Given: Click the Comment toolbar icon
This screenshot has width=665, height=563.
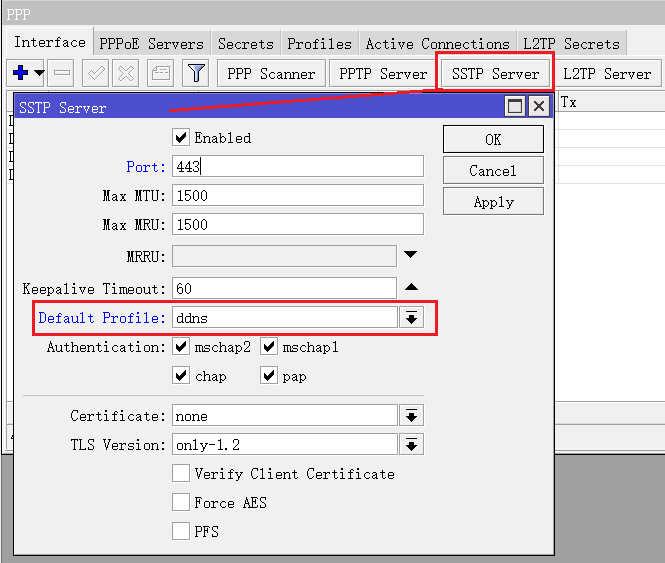Looking at the screenshot, I should click(x=160, y=73).
